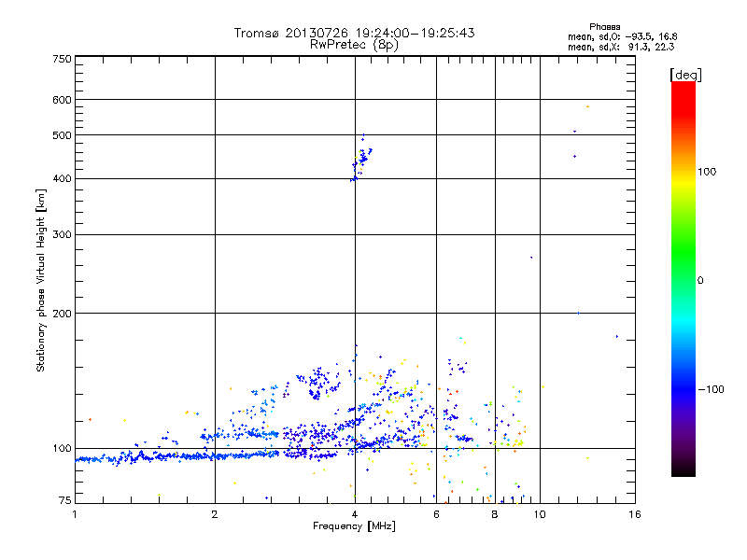This screenshot has height=560, width=747.
Task: Click the x-axis label '8'
Action: click(x=495, y=514)
